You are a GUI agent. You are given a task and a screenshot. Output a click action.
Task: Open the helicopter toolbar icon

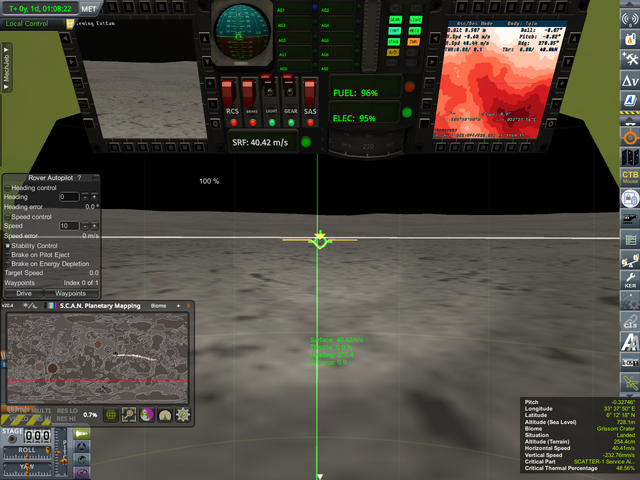pyautogui.click(x=630, y=219)
